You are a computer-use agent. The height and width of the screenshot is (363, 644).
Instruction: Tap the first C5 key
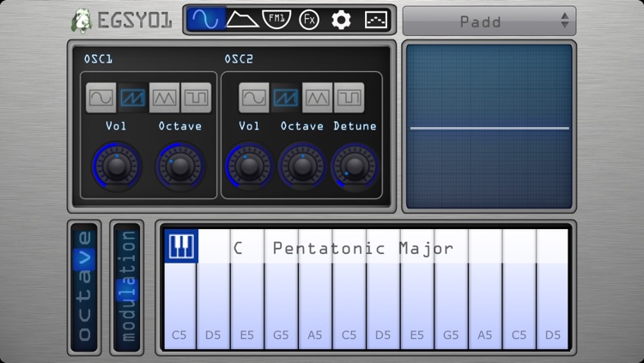(180, 306)
